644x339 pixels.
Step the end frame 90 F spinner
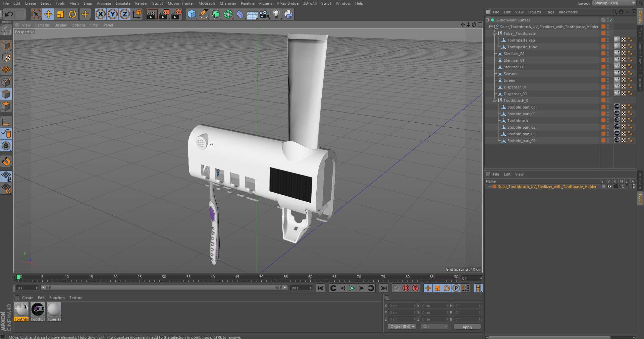311,288
